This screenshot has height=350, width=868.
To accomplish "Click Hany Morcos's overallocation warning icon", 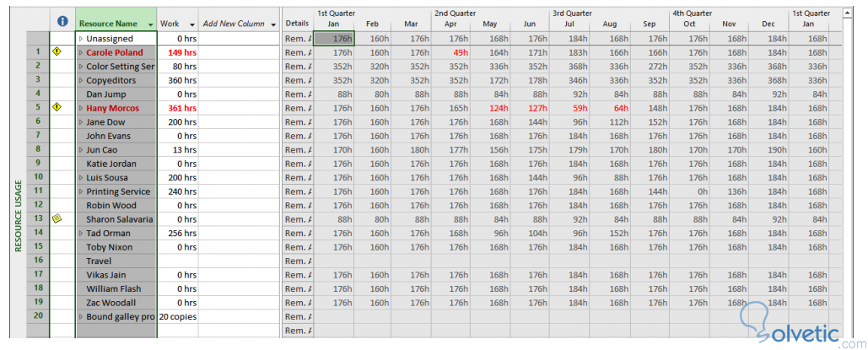I will click(57, 108).
